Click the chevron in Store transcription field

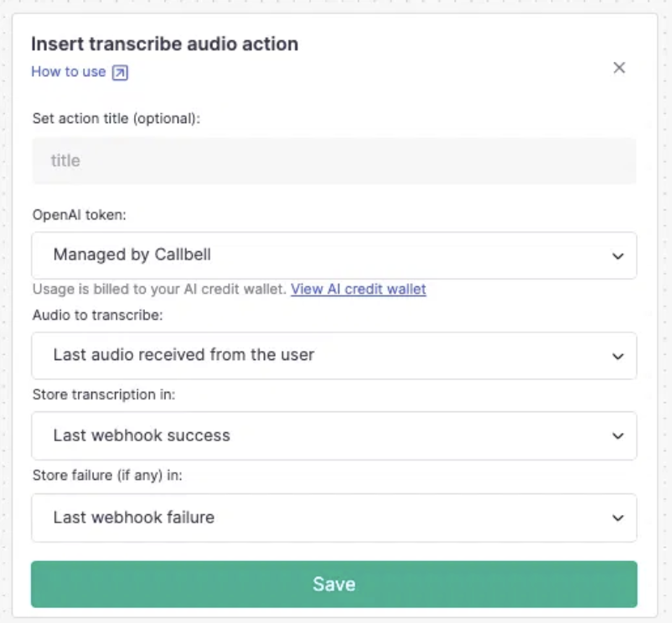tap(618, 436)
